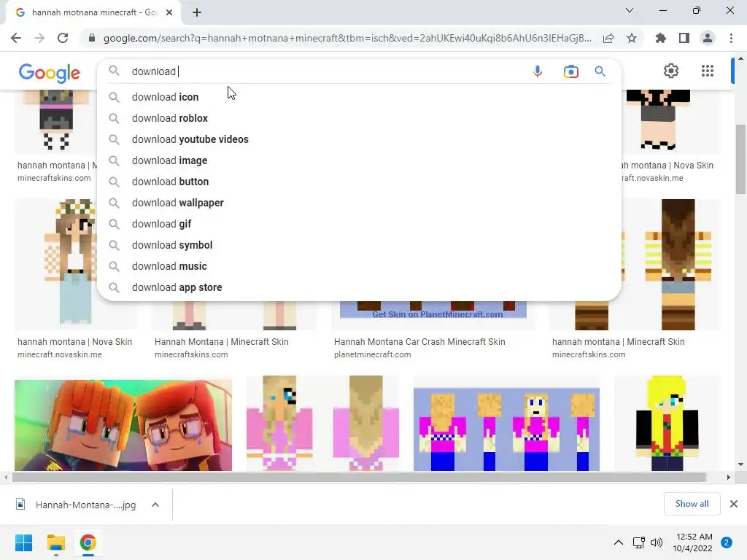Image resolution: width=747 pixels, height=560 pixels.
Task: Click the Google logo
Action: [50, 73]
